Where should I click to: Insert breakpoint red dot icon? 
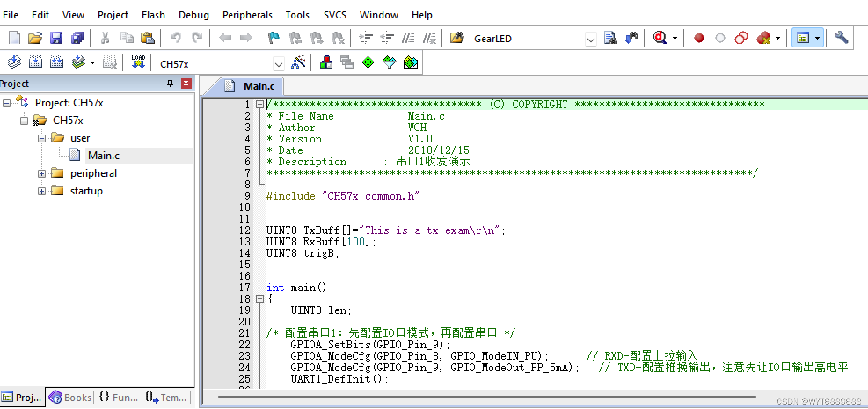699,38
